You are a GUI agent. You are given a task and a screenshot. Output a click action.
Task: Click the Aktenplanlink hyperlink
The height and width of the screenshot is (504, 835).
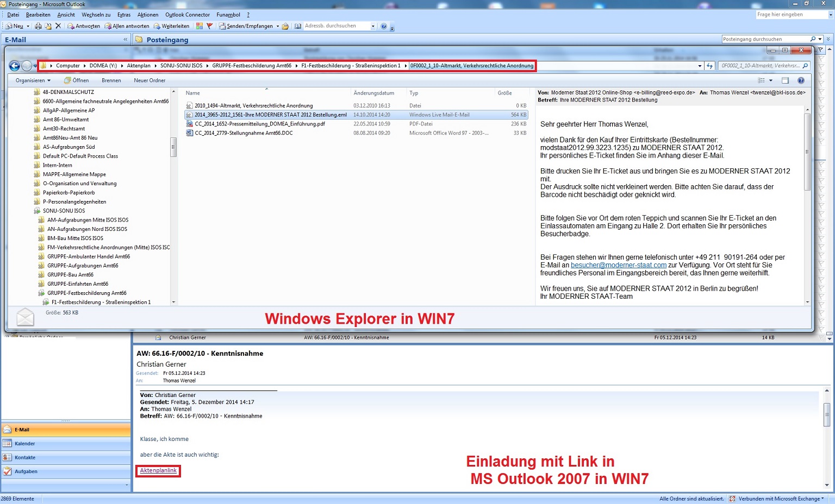pos(158,470)
